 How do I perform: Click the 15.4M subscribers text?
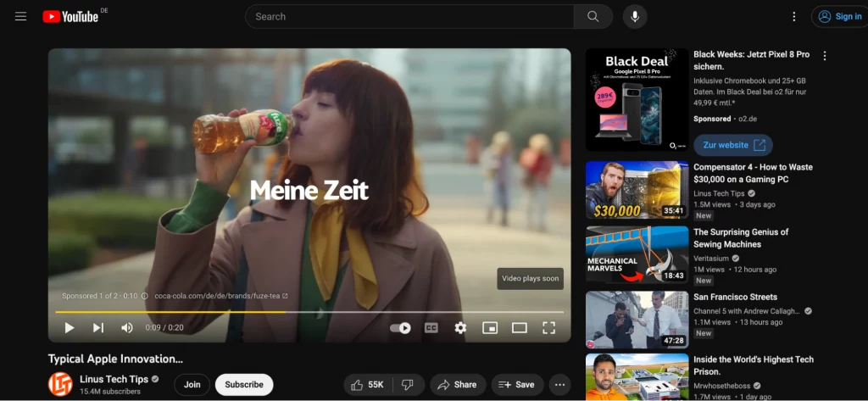pos(110,392)
